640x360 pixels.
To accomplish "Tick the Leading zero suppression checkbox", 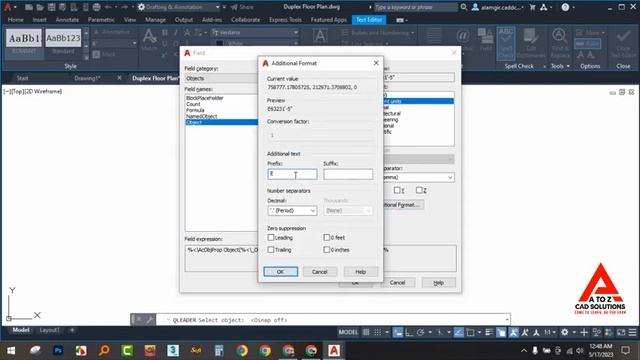I will [x=271, y=237].
